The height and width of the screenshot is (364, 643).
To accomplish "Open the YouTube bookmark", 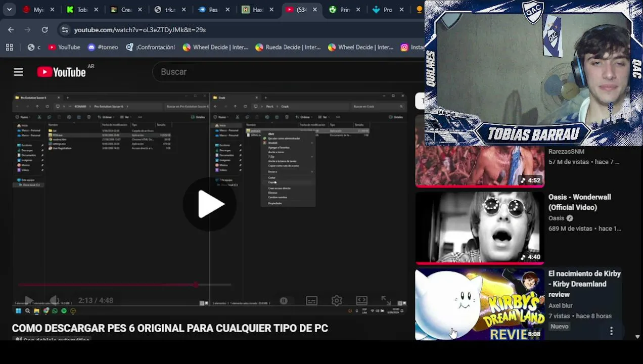I will point(64,47).
